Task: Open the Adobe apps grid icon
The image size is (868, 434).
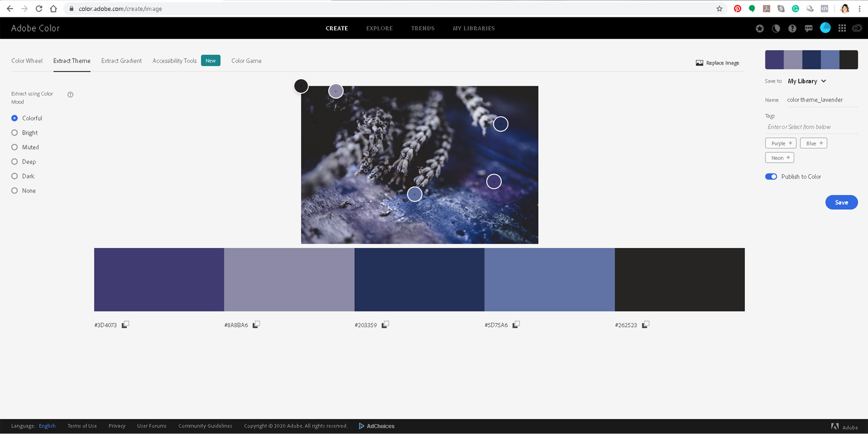Action: point(842,28)
